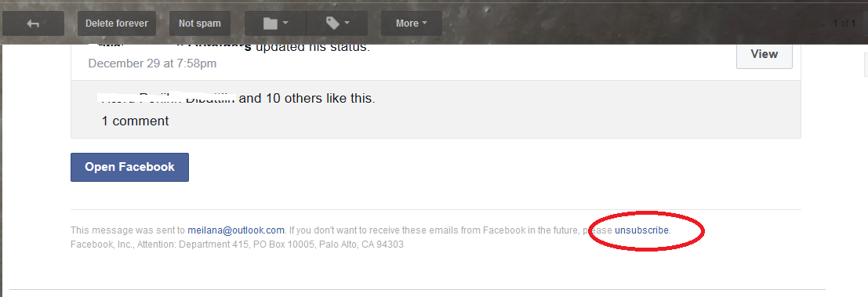Expand the folder button's dropdown arrow
The image size is (868, 297).
point(285,24)
